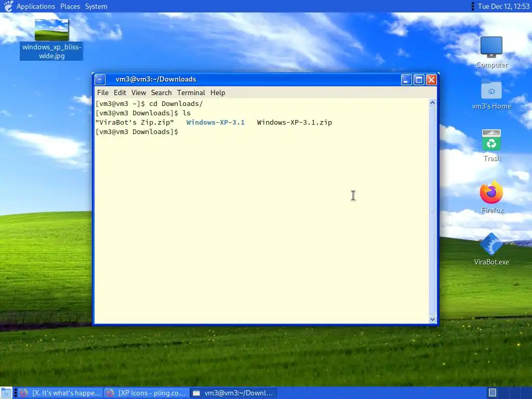Click the "ViraBot's Zip.zip" filename in terminal

pos(135,123)
